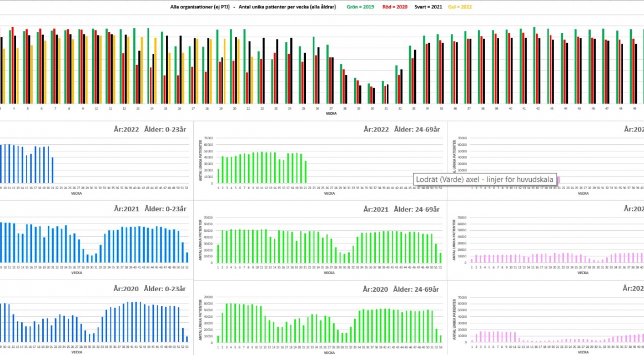
Task: Select vertical axis title in the 2020 24-69år chart
Action: point(201,319)
